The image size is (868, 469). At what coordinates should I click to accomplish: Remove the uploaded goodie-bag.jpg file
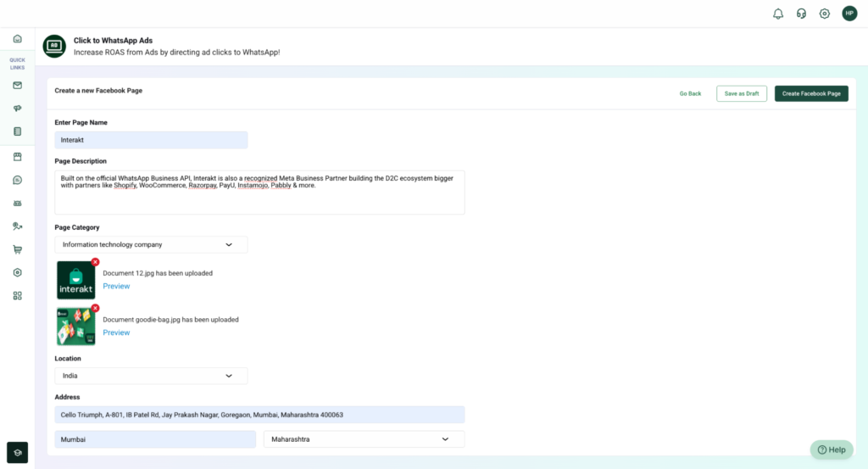coord(95,308)
